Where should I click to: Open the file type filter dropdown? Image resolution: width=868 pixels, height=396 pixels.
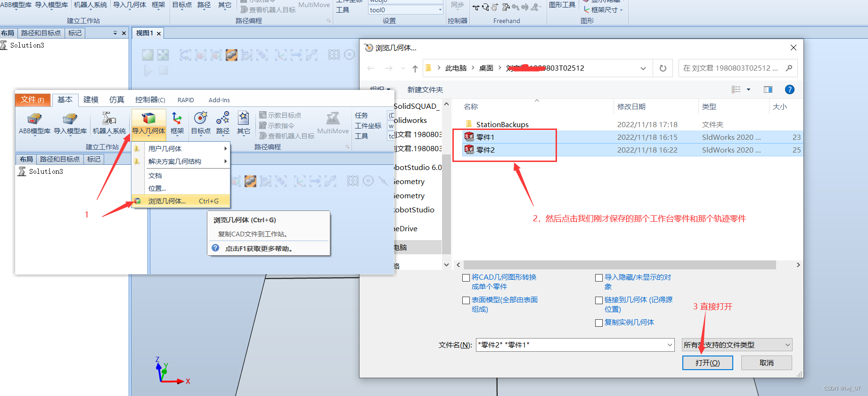(x=737, y=345)
